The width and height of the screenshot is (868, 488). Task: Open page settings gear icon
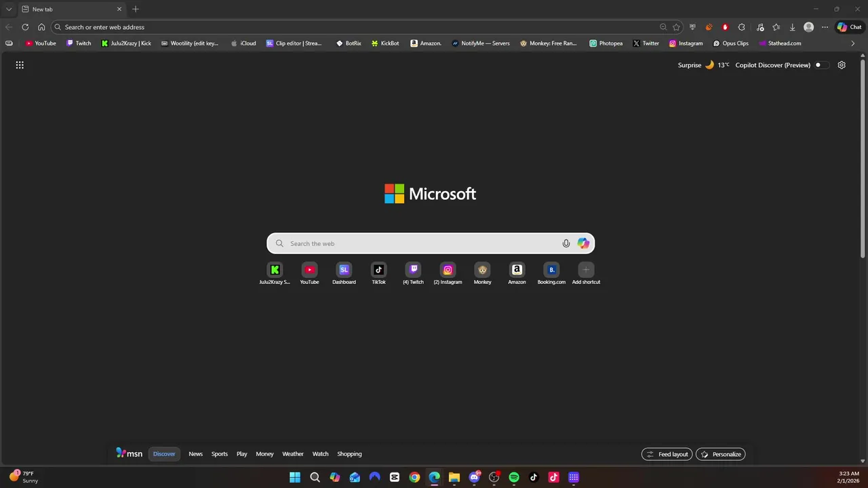tap(842, 65)
